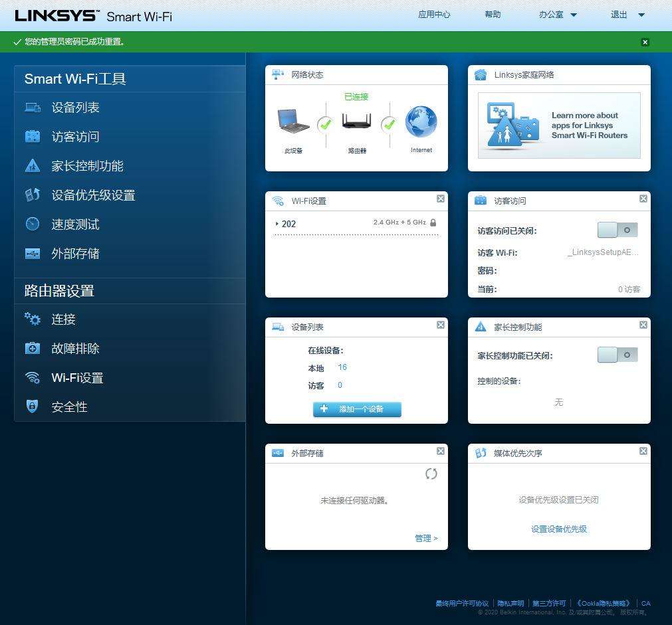Click the 添加一个设备 button
Screen dimensions: 672x625
pyautogui.click(x=356, y=409)
